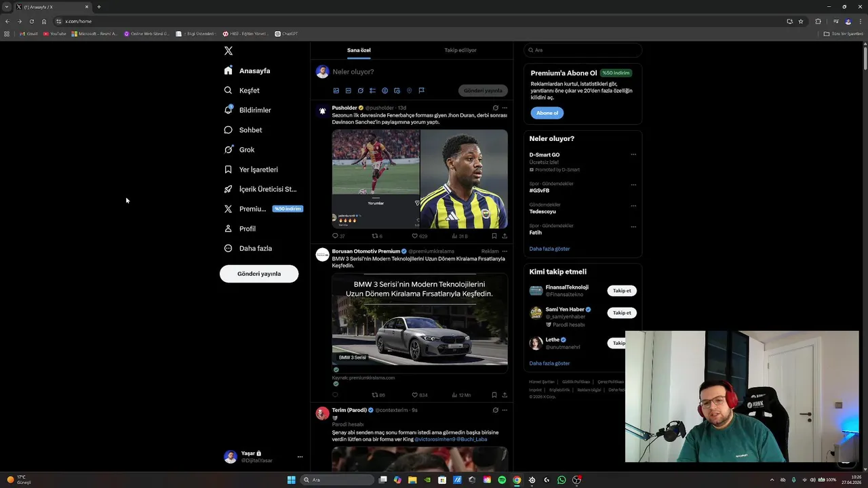Bookmark the Borusan Otomotiv post

coord(494,394)
